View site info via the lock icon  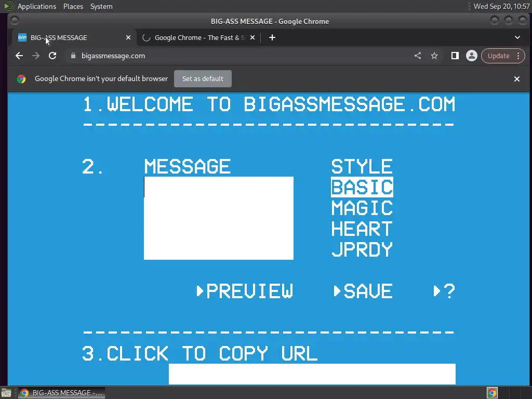pos(73,56)
